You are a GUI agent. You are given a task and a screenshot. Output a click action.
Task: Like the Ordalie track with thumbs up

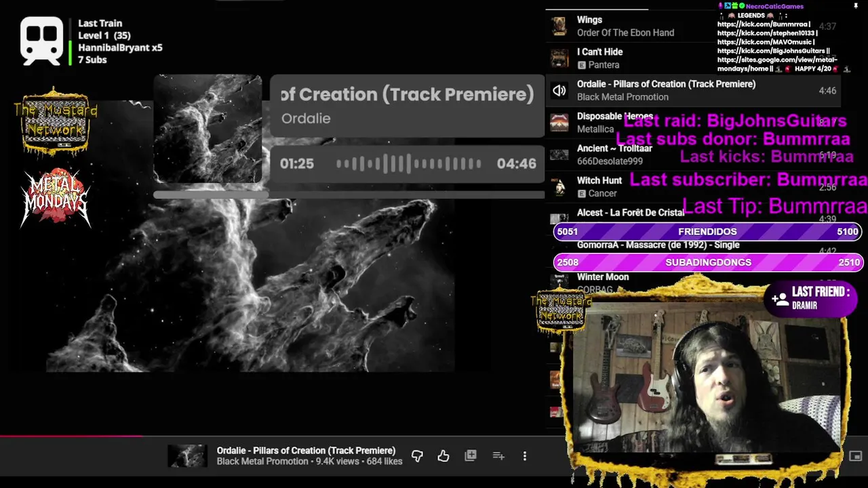click(x=443, y=456)
